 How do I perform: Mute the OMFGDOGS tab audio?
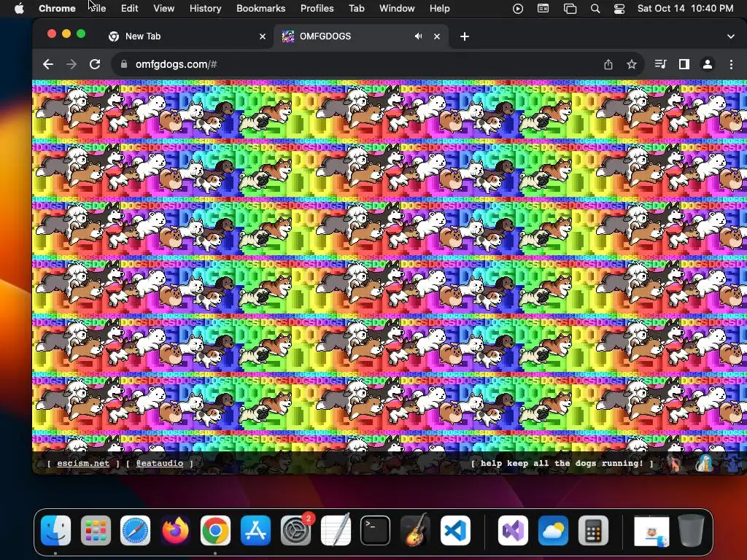tap(418, 36)
